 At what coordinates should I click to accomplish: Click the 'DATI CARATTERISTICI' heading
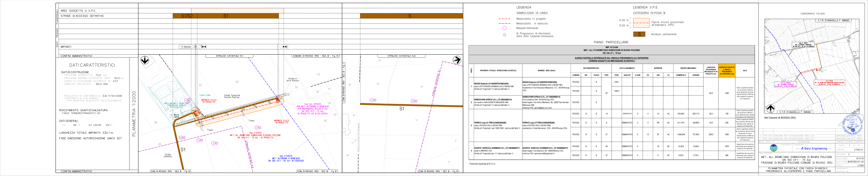(92, 65)
